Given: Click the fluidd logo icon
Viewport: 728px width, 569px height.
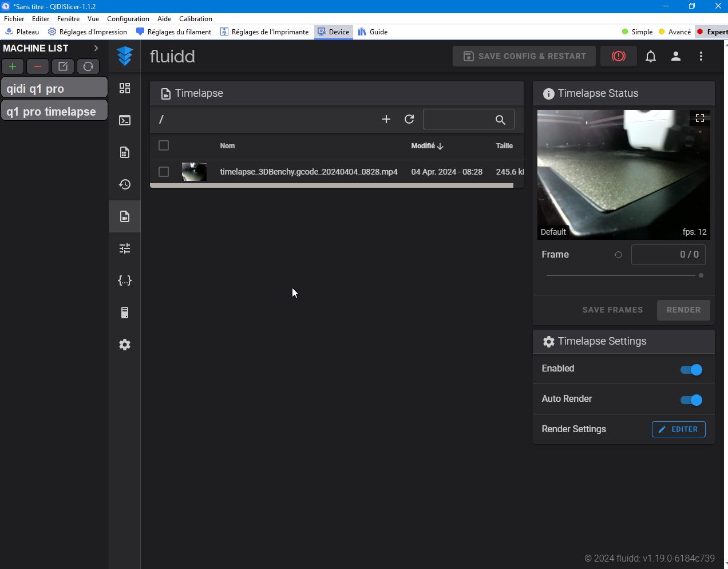Looking at the screenshot, I should (125, 56).
